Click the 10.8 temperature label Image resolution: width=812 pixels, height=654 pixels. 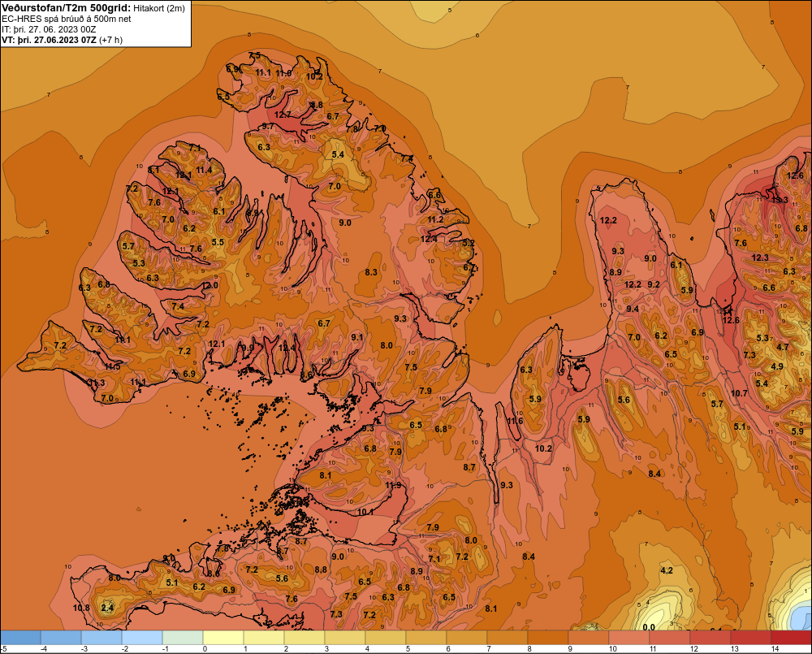point(81,608)
